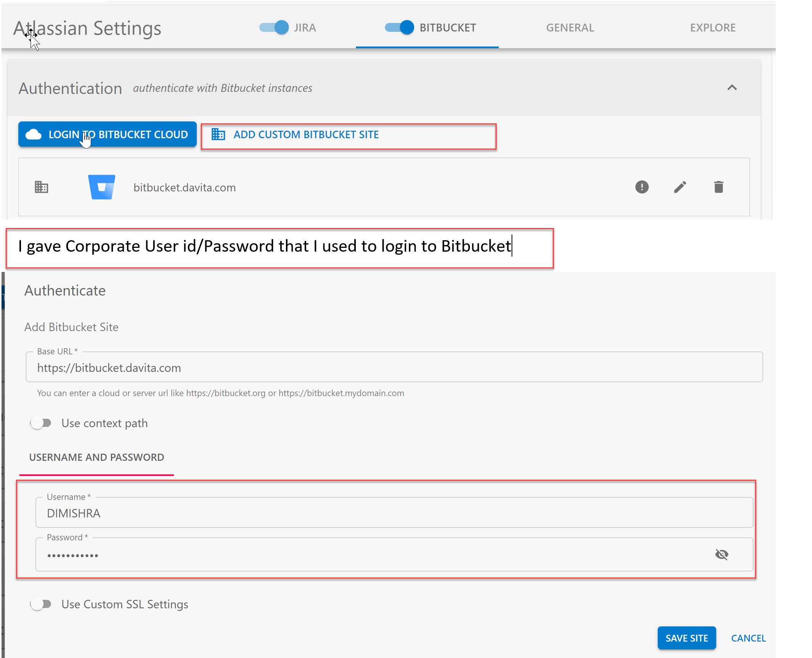Click the building icon on Add Custom Site
This screenshot has height=658, width=812.
coord(218,134)
